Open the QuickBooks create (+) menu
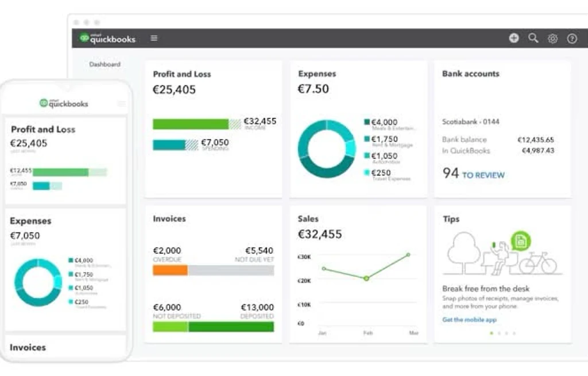The height and width of the screenshot is (376, 588). click(513, 38)
